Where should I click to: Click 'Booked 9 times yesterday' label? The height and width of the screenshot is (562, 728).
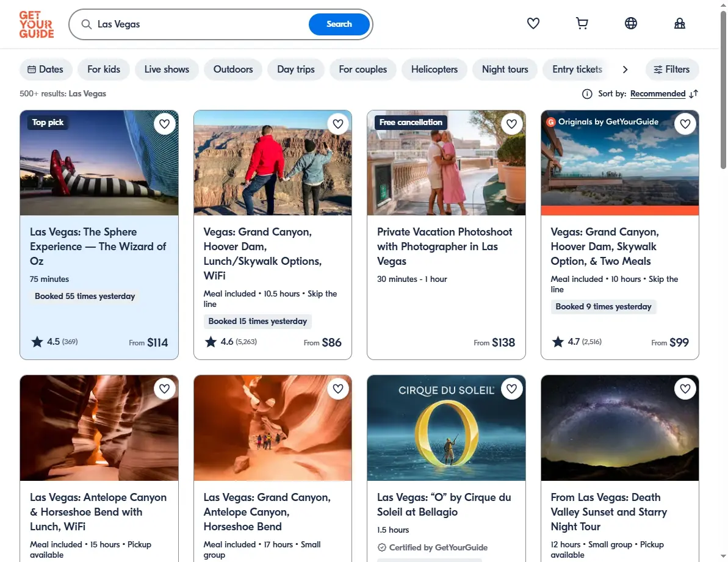(x=604, y=307)
